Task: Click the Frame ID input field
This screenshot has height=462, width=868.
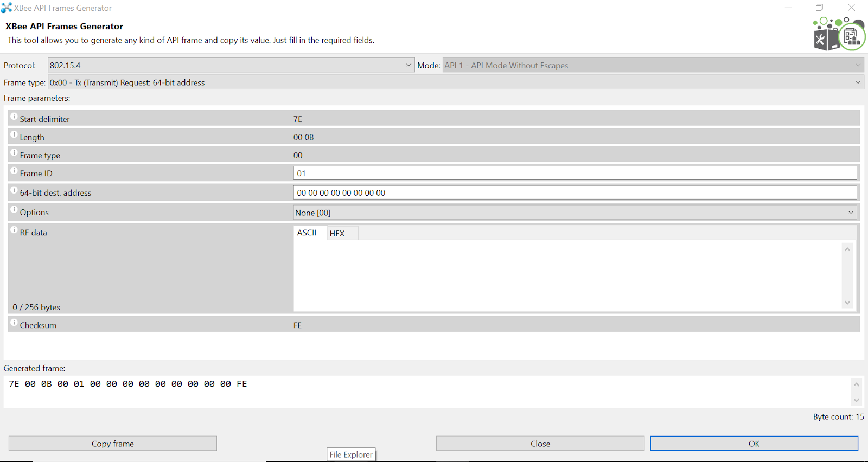Action: 575,174
